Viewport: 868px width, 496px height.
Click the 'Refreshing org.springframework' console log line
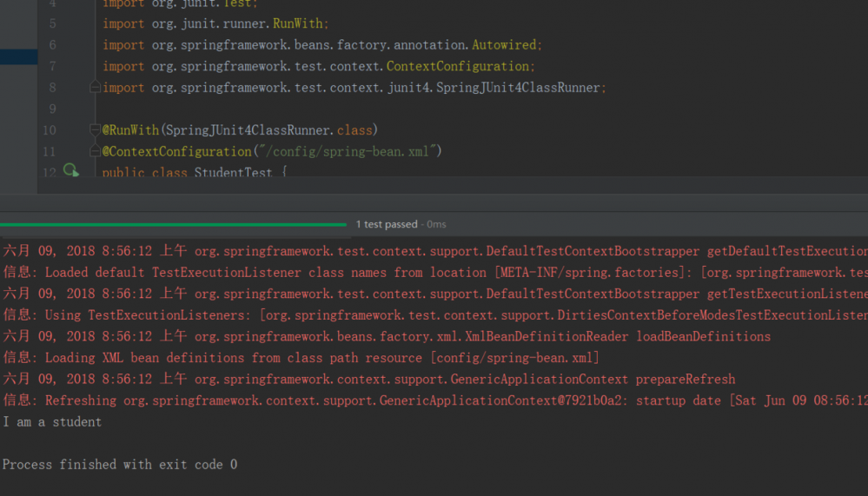coord(382,400)
